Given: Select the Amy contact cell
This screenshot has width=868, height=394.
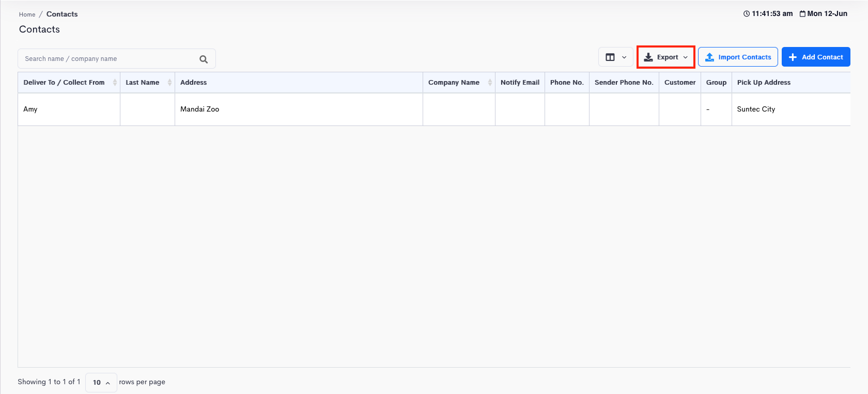Looking at the screenshot, I should pyautogui.click(x=69, y=109).
